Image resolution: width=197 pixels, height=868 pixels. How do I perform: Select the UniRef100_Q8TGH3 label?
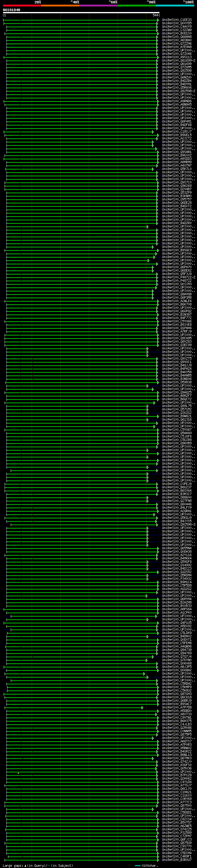(176, 694)
